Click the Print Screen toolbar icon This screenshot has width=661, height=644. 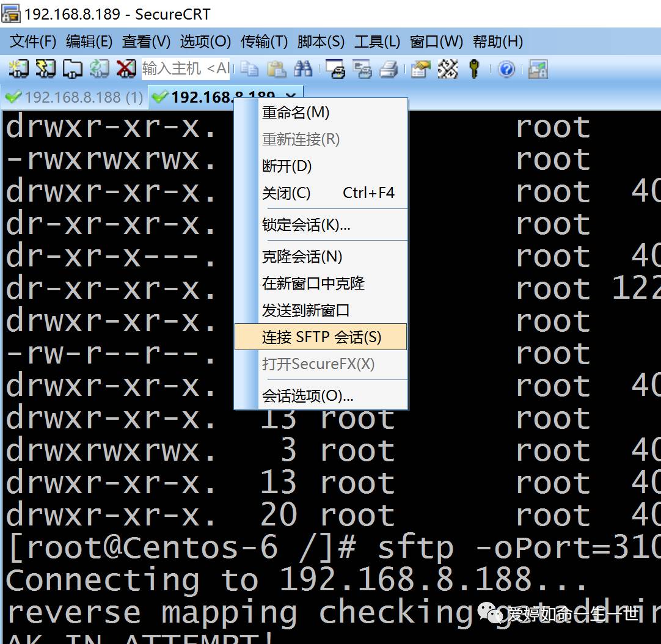335,69
